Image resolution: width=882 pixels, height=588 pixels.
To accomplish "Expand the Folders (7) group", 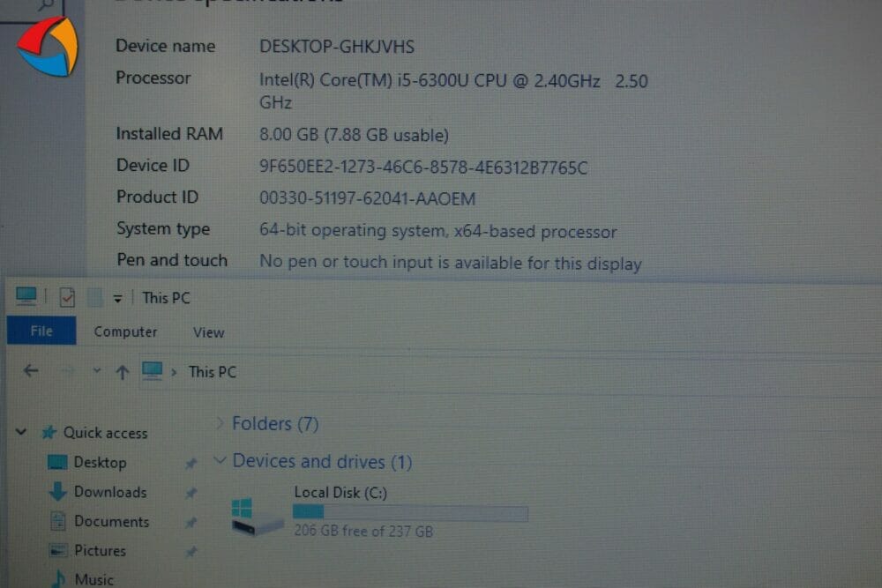I will 220,423.
